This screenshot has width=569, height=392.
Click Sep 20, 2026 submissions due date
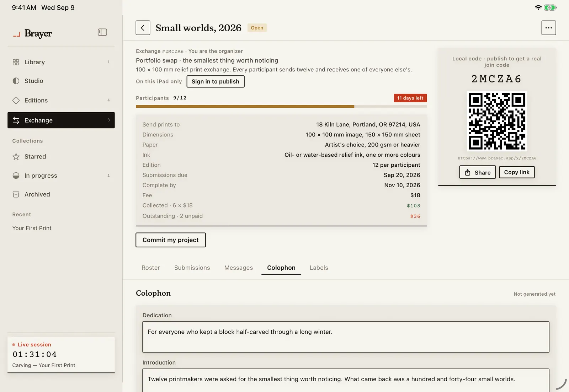402,175
